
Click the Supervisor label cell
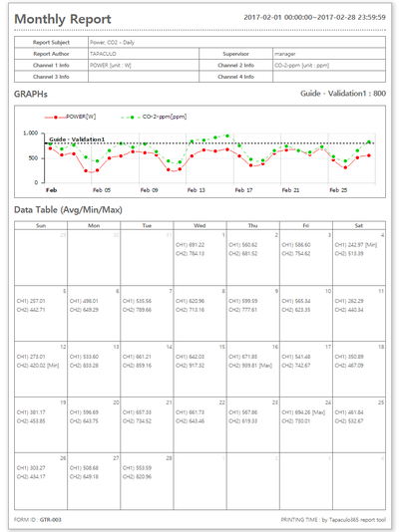pyautogui.click(x=236, y=54)
